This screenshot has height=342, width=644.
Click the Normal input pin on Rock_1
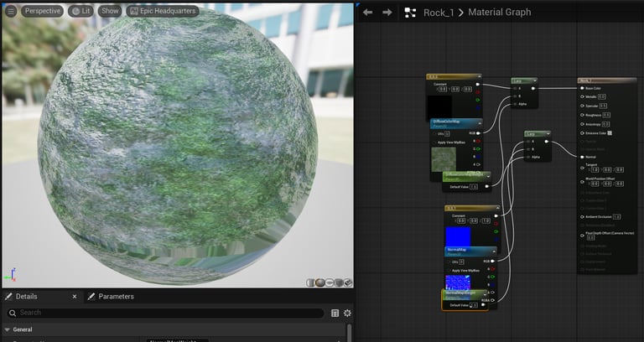click(582, 157)
